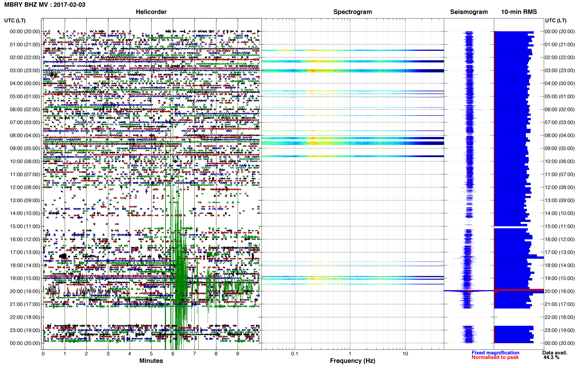Click the right '01:00 (21:00)' time label
Screen dimensions: 588x368
point(560,45)
